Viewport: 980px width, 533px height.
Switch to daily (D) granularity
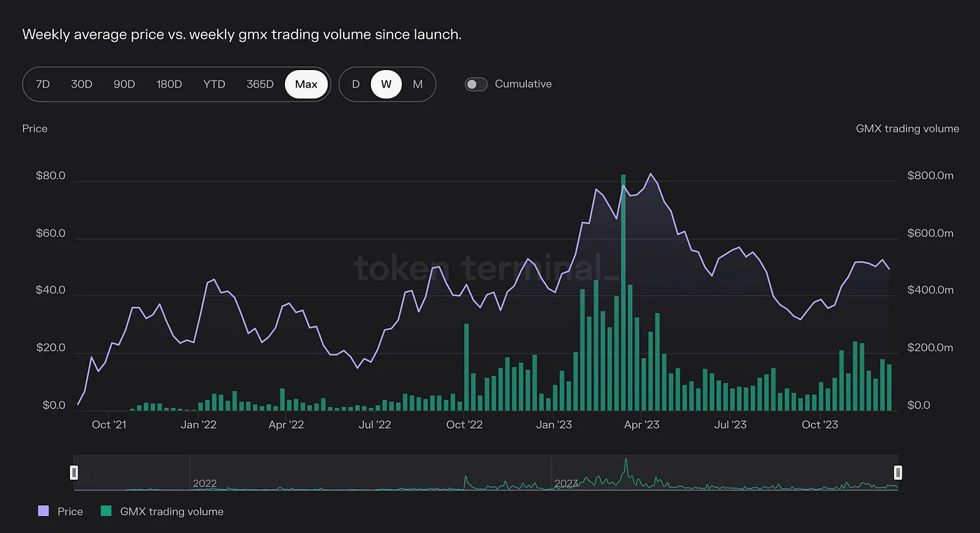[x=356, y=84]
